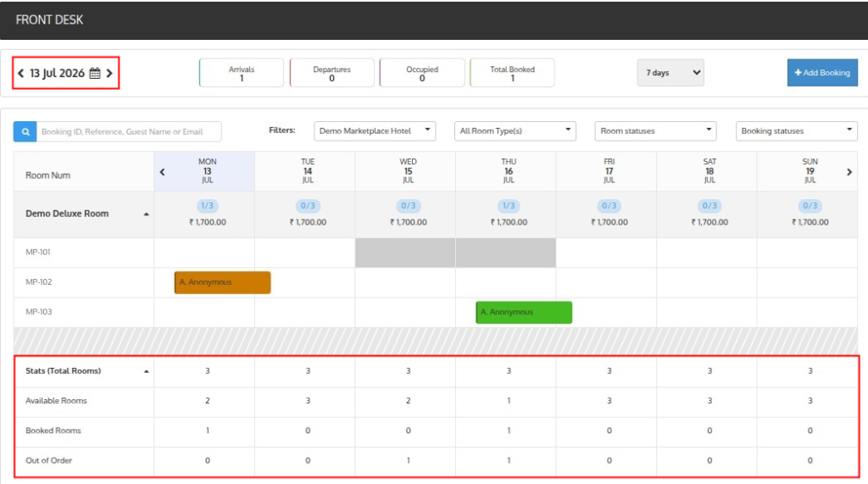Go to previous date using left chevron beside 13 Jul 2026
This screenshot has height=484, width=868.
20,73
